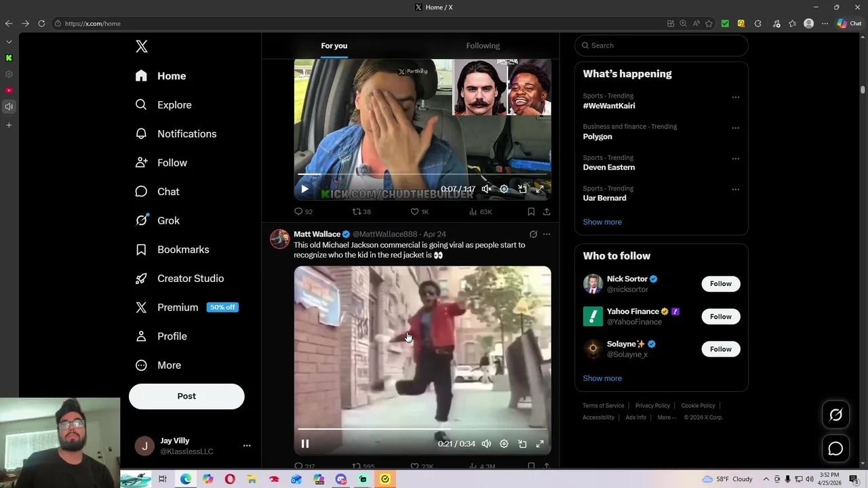Refresh the browser page
The height and width of the screenshot is (488, 868).
[41, 23]
